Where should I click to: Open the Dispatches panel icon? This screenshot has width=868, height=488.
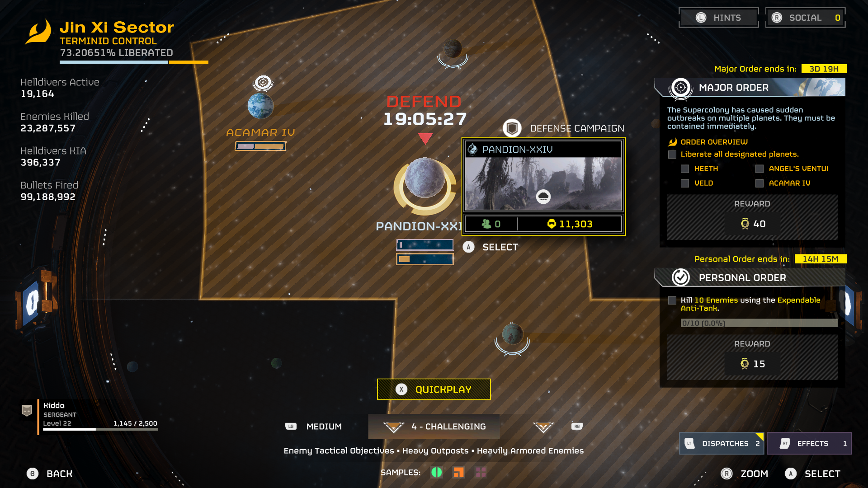tap(722, 444)
